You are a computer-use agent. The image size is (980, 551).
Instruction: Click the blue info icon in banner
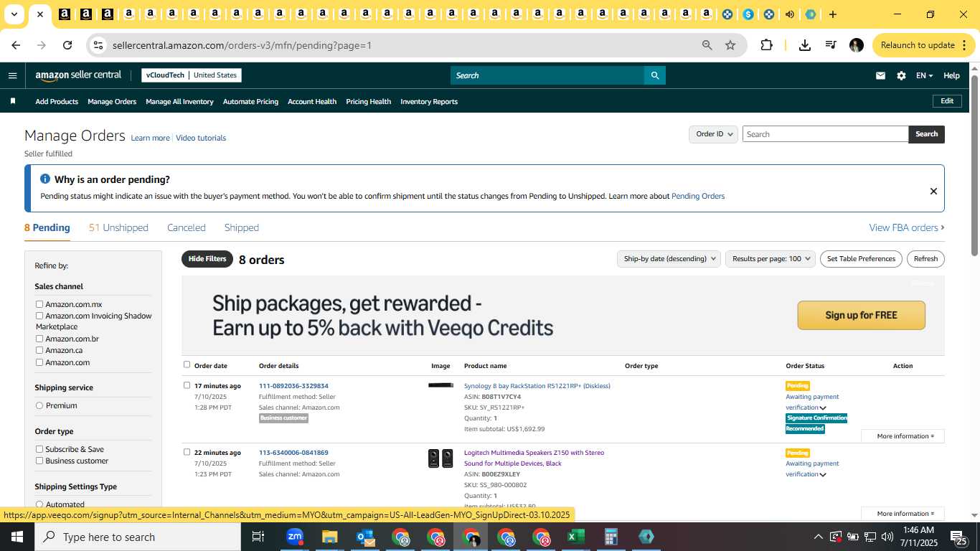45,179
